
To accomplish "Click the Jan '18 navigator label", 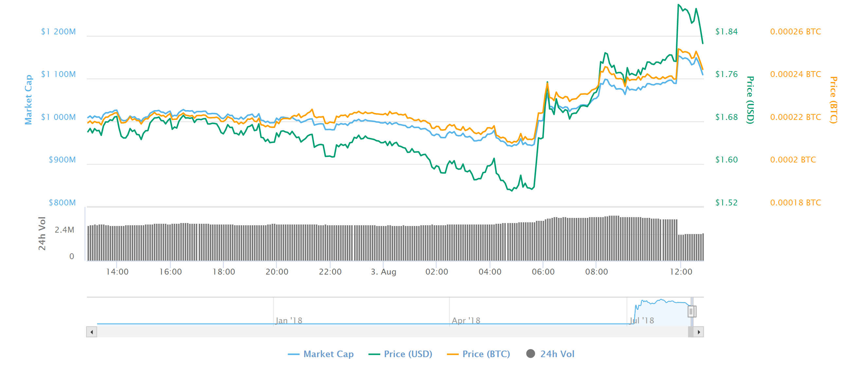I will [289, 320].
